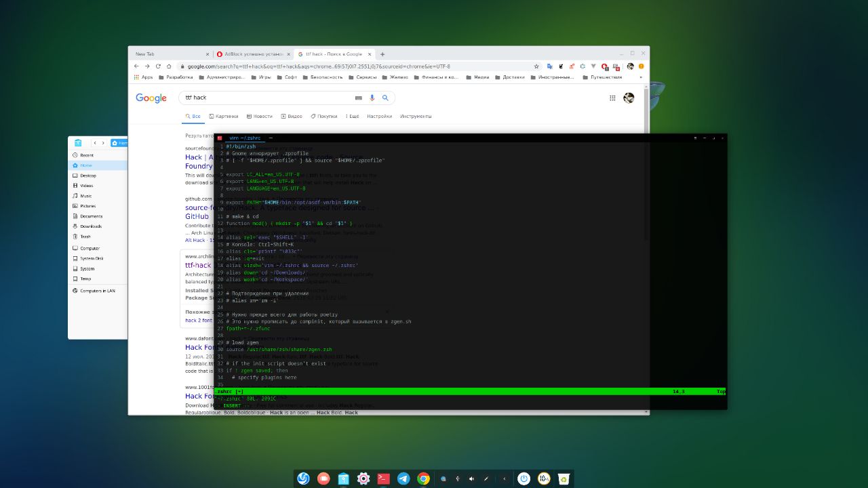Open a new Chrome tab with the plus

coord(382,54)
